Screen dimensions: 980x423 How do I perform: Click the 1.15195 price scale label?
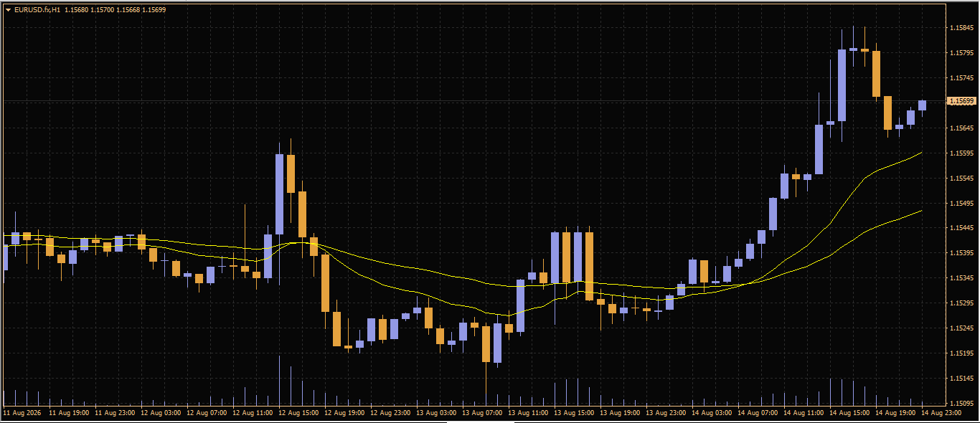pyautogui.click(x=961, y=353)
